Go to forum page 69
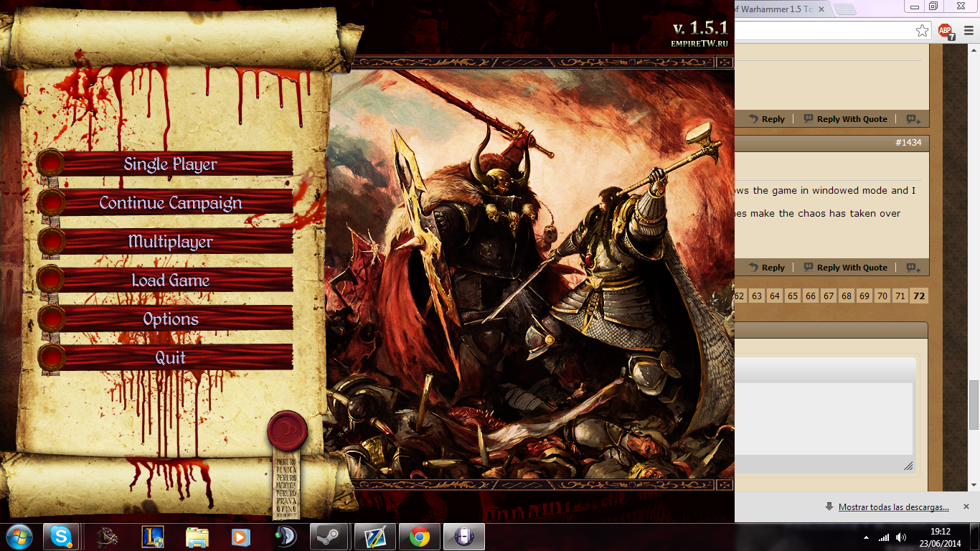Image resolution: width=980 pixels, height=551 pixels. (864, 296)
